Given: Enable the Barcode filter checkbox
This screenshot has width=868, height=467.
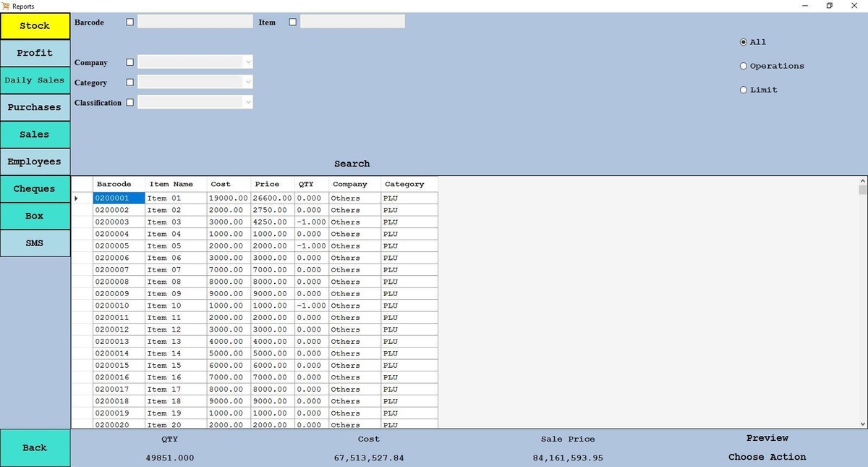Looking at the screenshot, I should (x=130, y=22).
